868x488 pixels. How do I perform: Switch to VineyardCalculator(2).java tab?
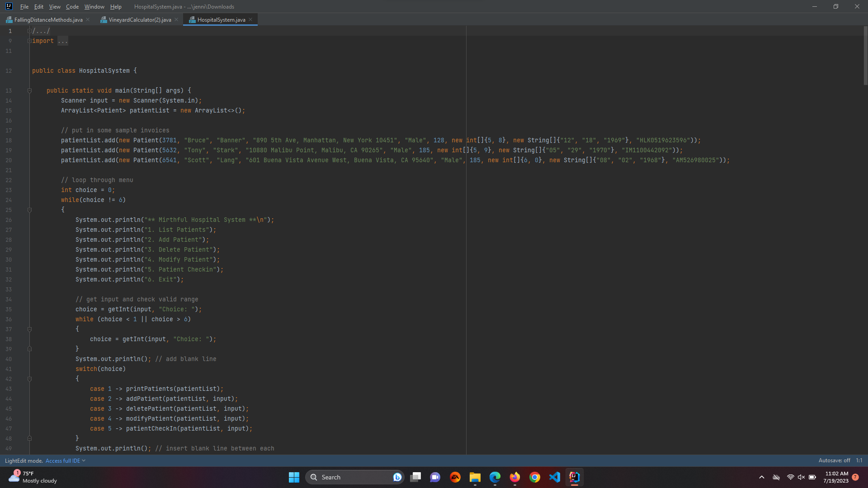(139, 19)
